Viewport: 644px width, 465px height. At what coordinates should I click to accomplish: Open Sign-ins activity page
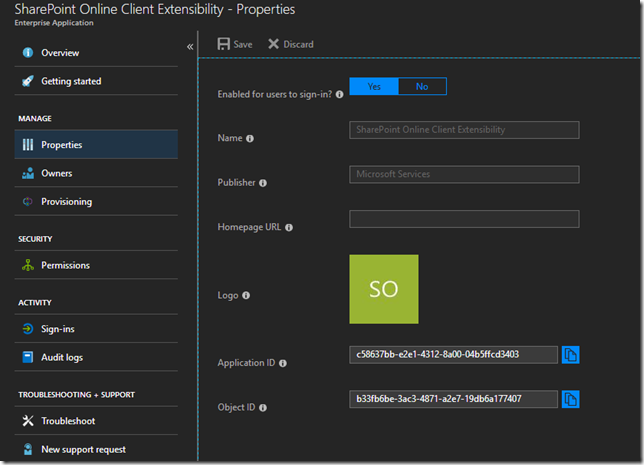click(x=57, y=329)
